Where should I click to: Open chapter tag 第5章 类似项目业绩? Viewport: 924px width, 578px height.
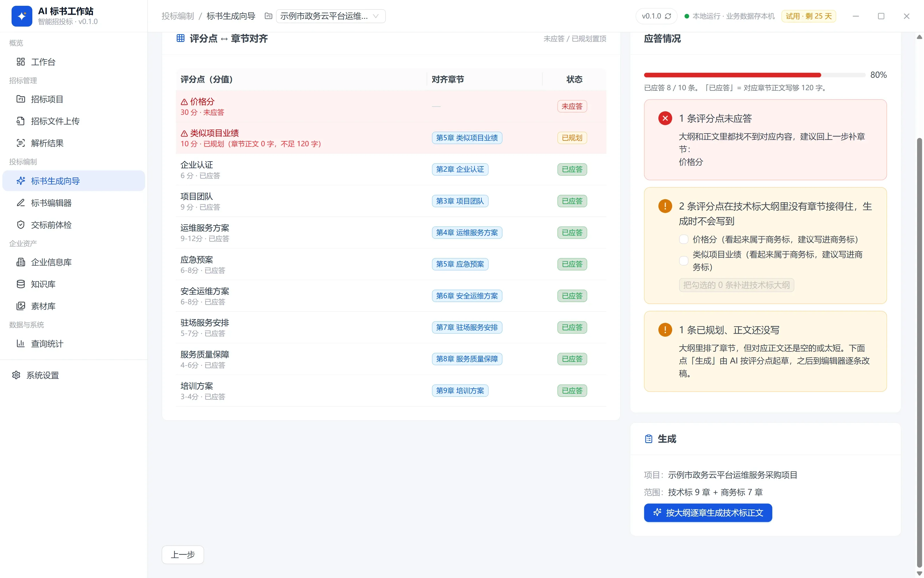(x=467, y=138)
